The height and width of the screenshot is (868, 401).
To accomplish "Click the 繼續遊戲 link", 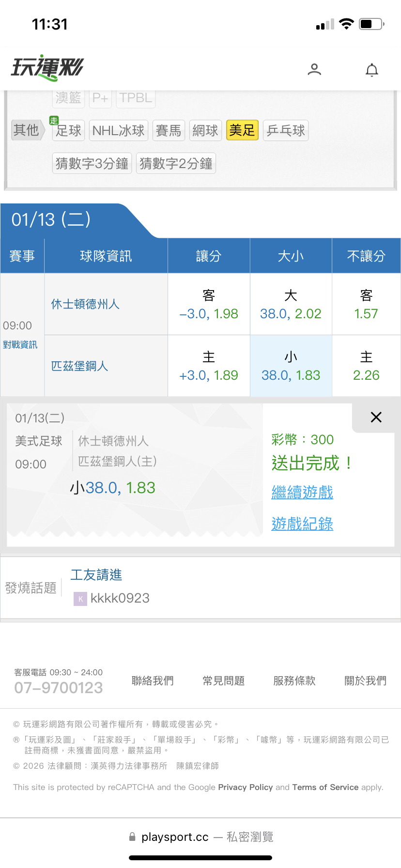I will (x=302, y=493).
